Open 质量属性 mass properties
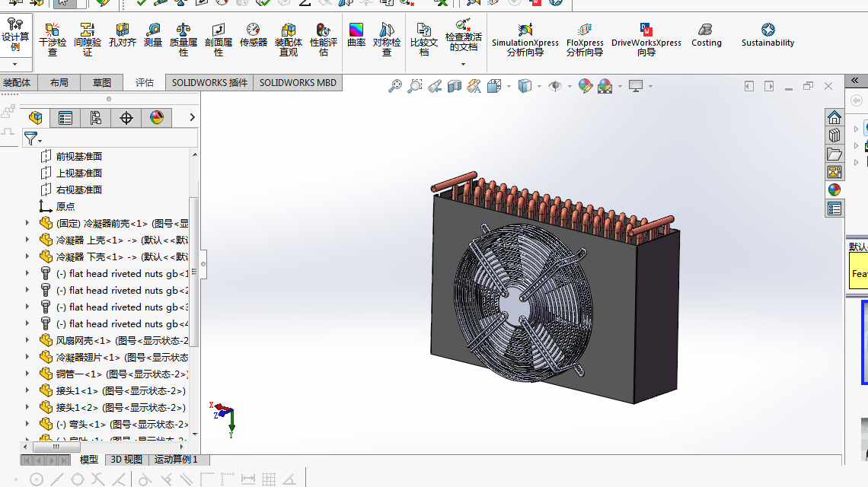868x487 pixels. (x=183, y=40)
